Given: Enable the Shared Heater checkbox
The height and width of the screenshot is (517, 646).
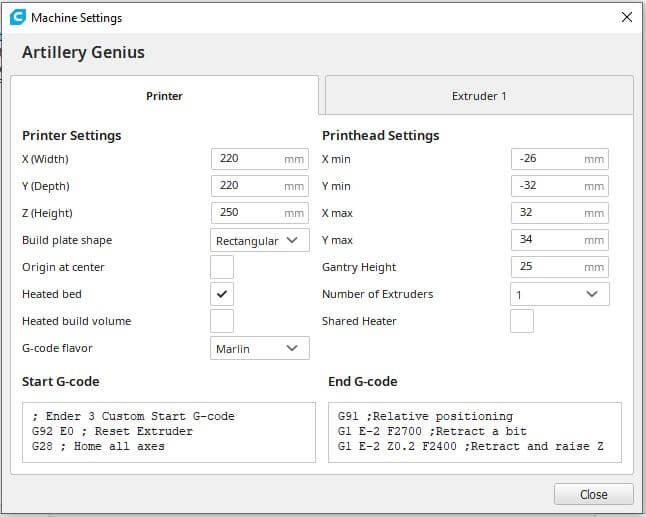Looking at the screenshot, I should [x=522, y=321].
